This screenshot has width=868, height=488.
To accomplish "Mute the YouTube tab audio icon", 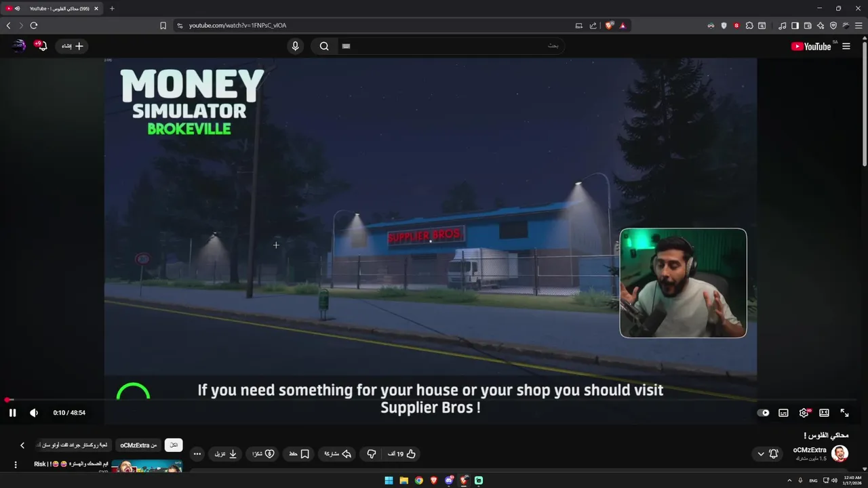I will (17, 9).
